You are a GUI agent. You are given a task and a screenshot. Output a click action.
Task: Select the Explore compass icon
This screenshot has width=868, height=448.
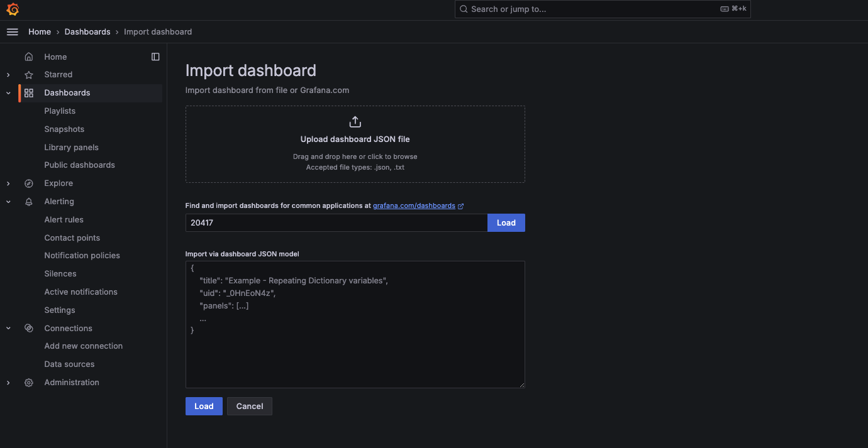click(28, 183)
